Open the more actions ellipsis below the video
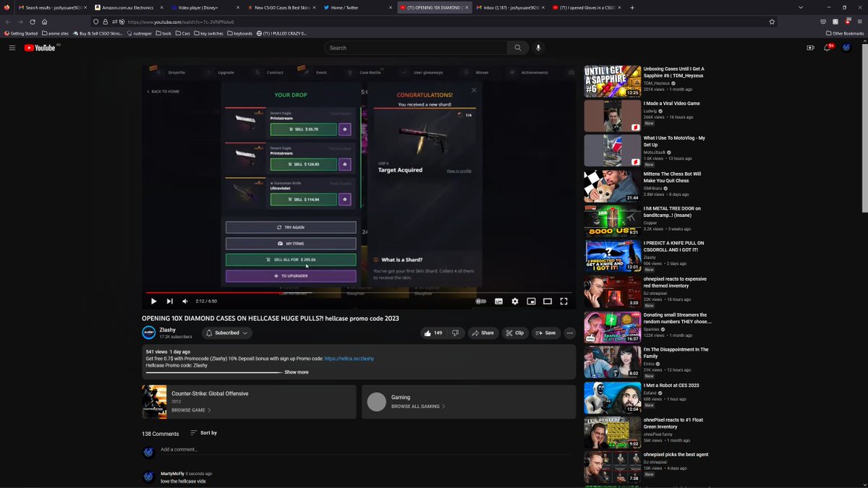 (570, 333)
